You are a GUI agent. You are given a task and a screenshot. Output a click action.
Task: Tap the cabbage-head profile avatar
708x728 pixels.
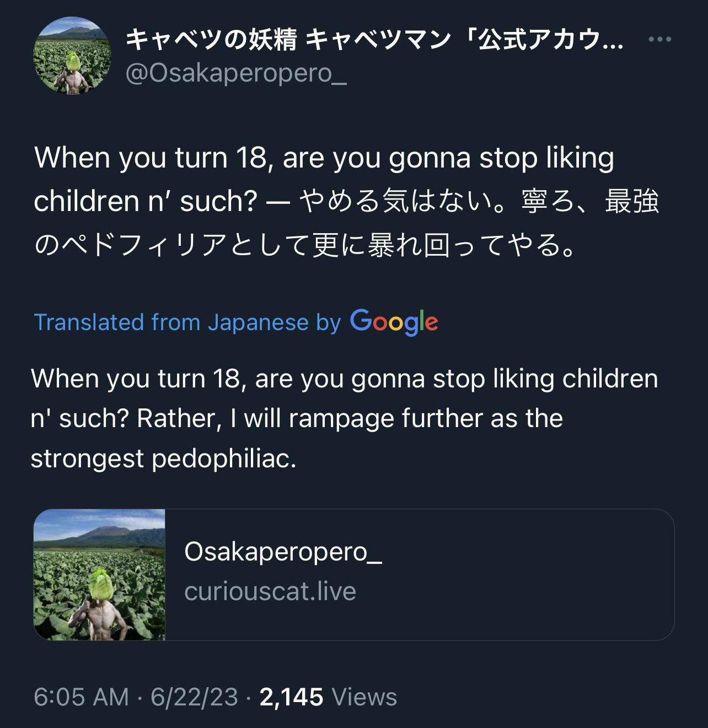[x=72, y=56]
